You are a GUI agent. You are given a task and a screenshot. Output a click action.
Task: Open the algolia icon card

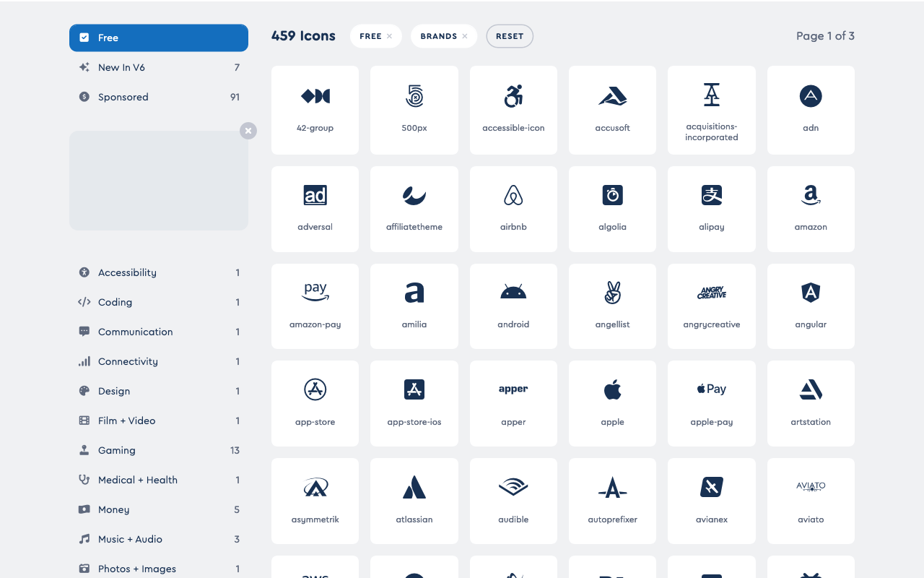pos(612,209)
